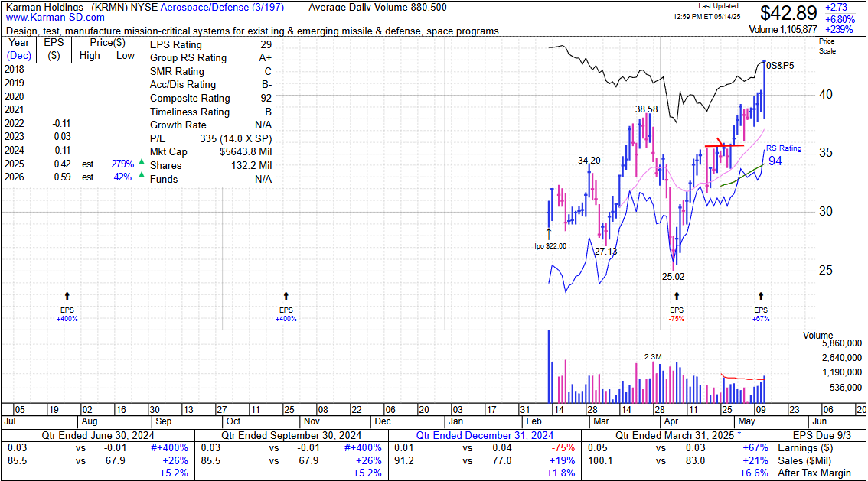The width and height of the screenshot is (868, 481).
Task: Click the 5,860,000 volume scale value
Action: (842, 343)
